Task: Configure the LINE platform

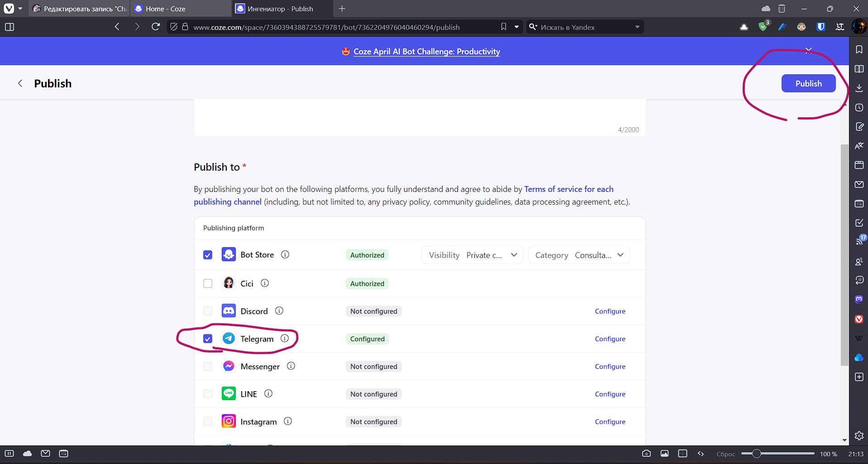Action: (610, 394)
